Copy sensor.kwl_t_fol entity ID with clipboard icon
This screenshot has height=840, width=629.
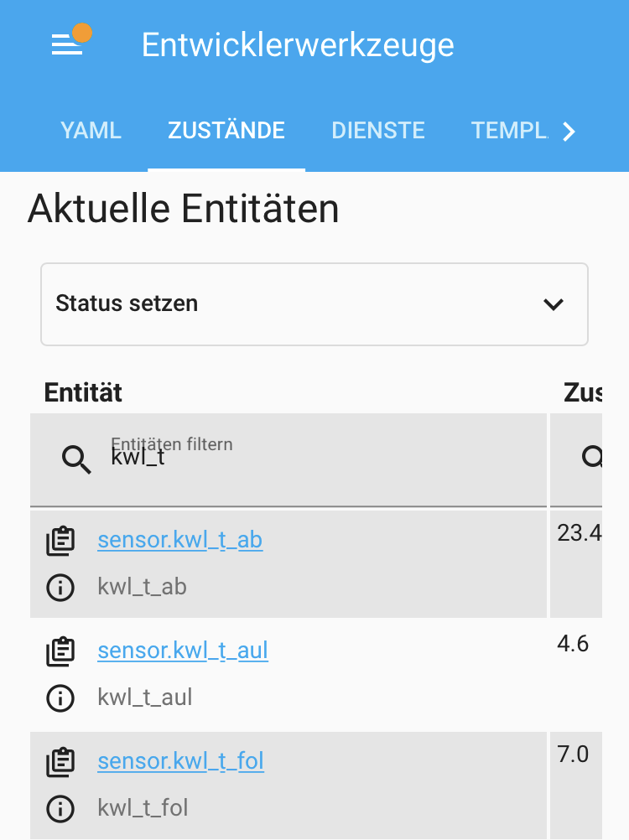[60, 762]
